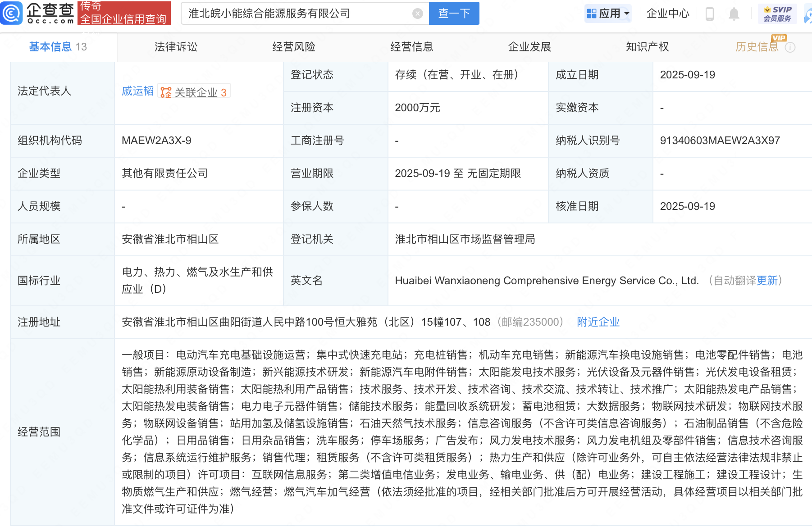Click the customer service avatar icon
This screenshot has width=812, height=527.
tap(807, 14)
